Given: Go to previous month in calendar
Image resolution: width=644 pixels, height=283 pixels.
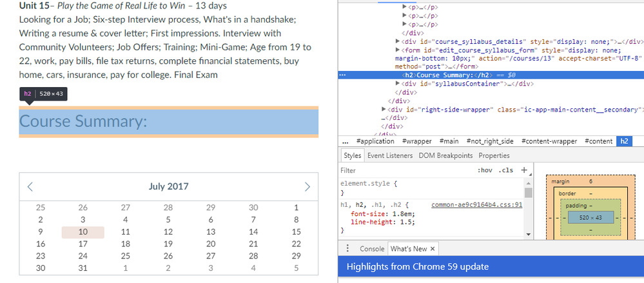Looking at the screenshot, I should (30, 187).
